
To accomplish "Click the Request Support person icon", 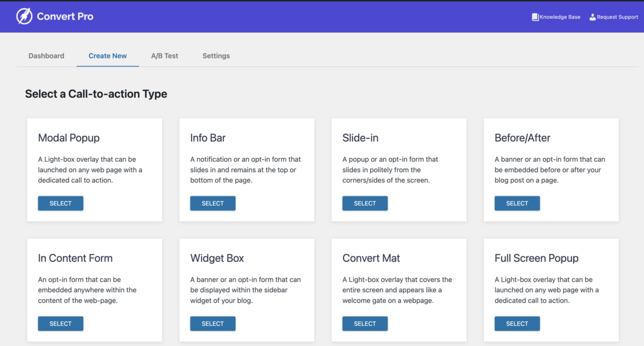I will (592, 17).
